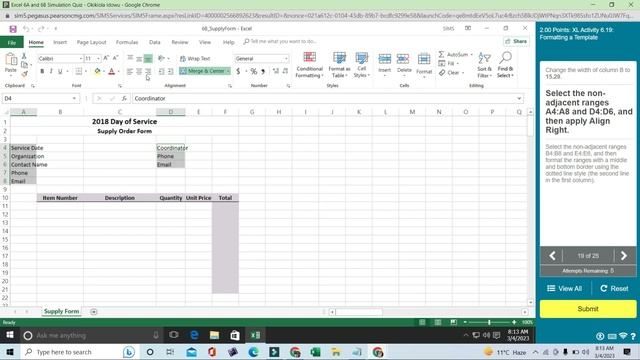Click the Share button
The image size is (640, 360).
[x=516, y=41]
